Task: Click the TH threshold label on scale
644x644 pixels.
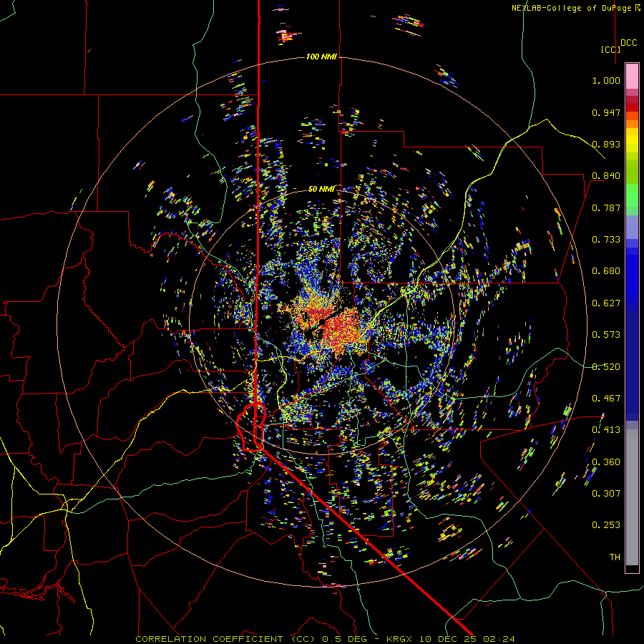Action: click(x=615, y=557)
